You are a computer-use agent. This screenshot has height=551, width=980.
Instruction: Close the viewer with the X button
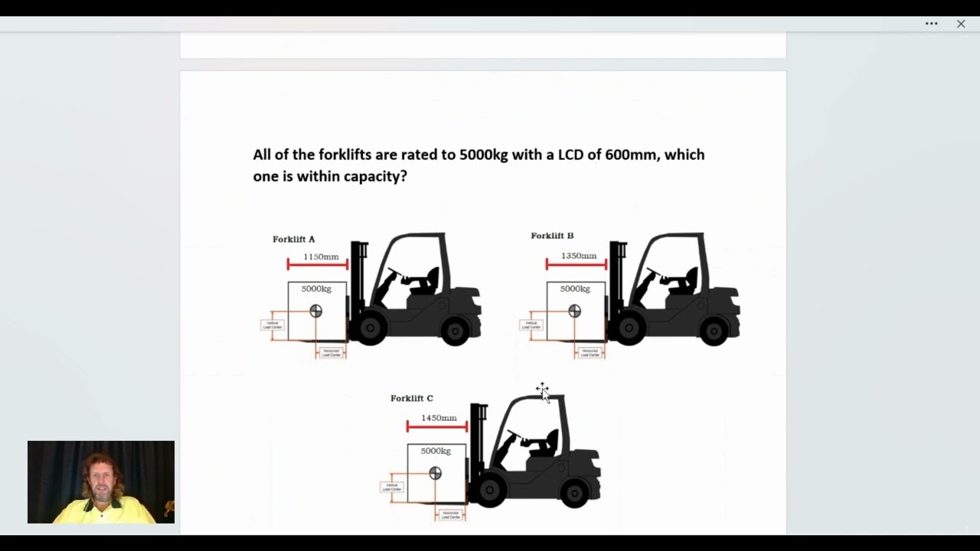click(961, 24)
